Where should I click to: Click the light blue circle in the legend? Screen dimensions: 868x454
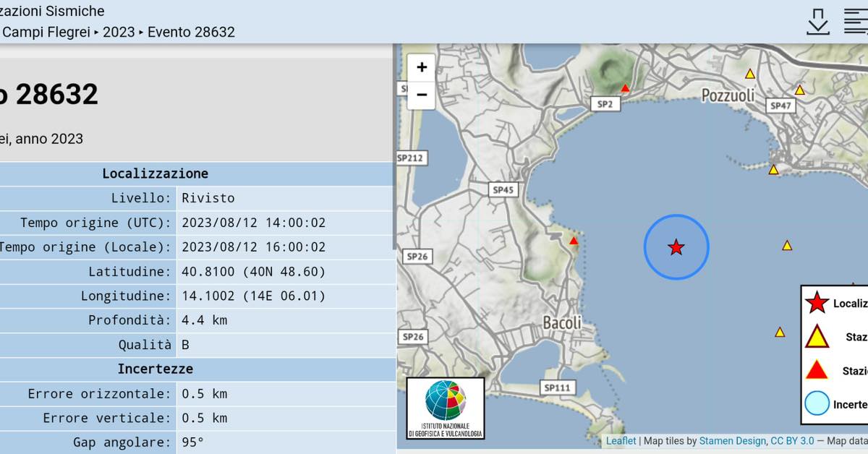817,403
